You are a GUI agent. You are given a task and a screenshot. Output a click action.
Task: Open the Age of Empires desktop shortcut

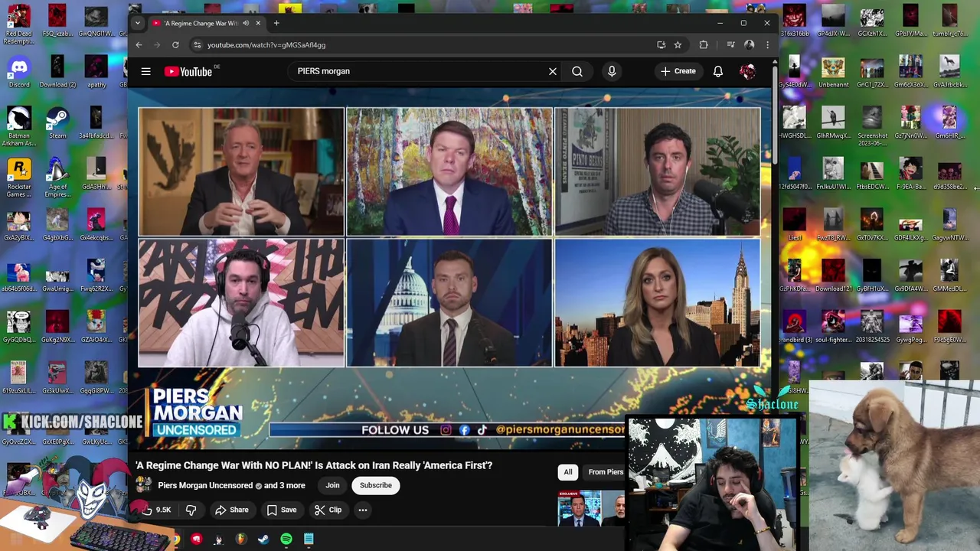(x=57, y=178)
